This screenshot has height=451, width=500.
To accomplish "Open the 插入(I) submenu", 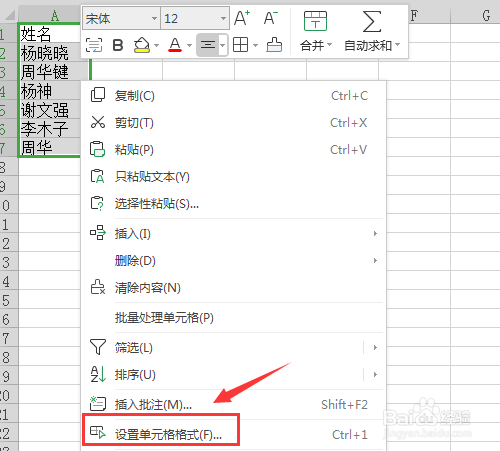I will [x=233, y=233].
